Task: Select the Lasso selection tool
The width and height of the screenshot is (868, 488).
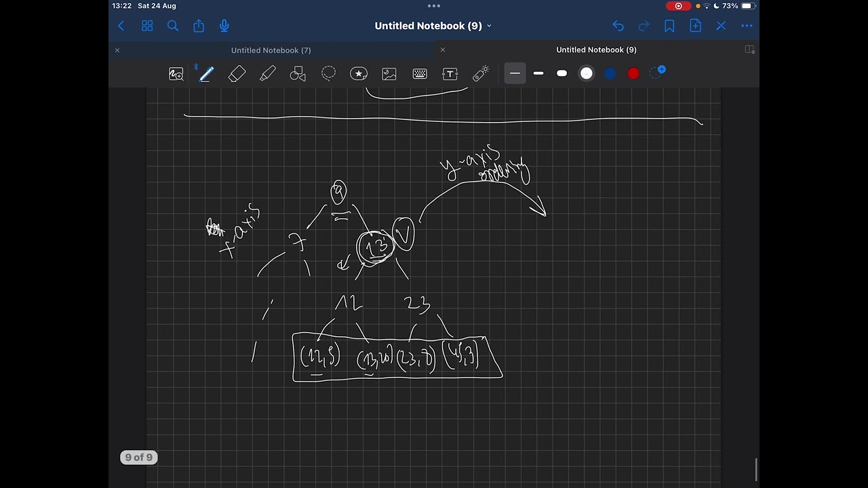Action: (x=328, y=73)
